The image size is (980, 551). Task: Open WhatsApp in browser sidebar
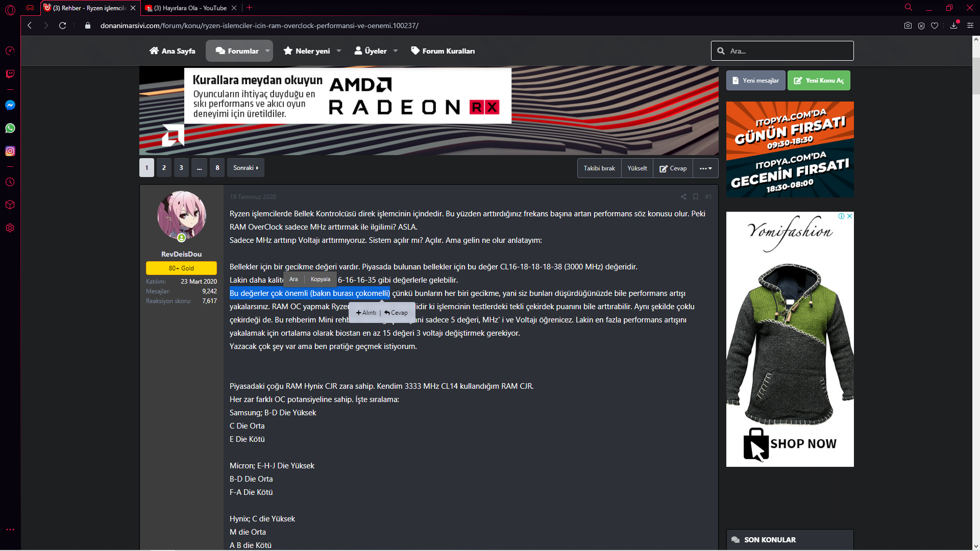10,128
